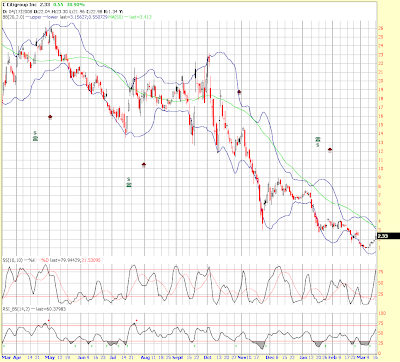
Task: Click the dark red marker near the Aug gridline
Action: (x=144, y=165)
